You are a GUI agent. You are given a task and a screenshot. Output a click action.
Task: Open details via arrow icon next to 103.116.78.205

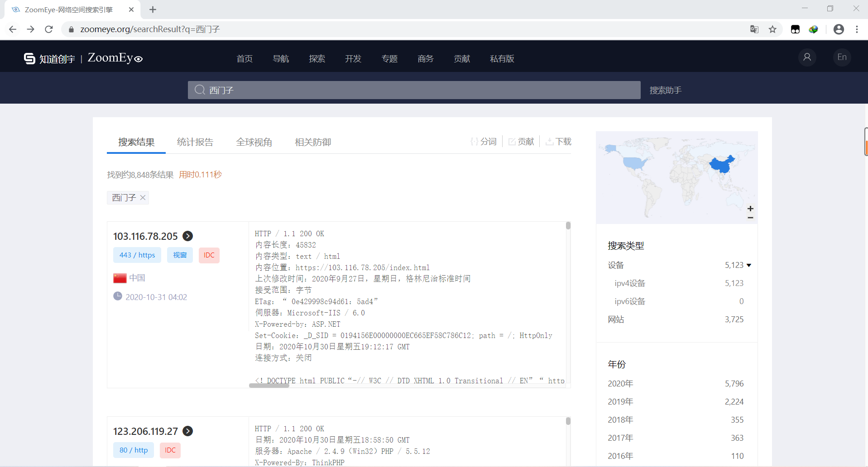pos(188,236)
